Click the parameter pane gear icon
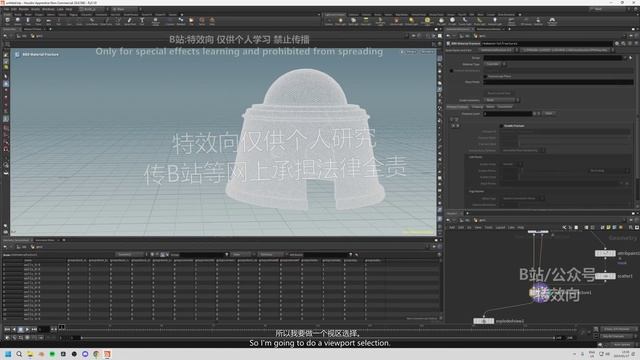Image resolution: width=640 pixels, height=360 pixels. pos(617,43)
